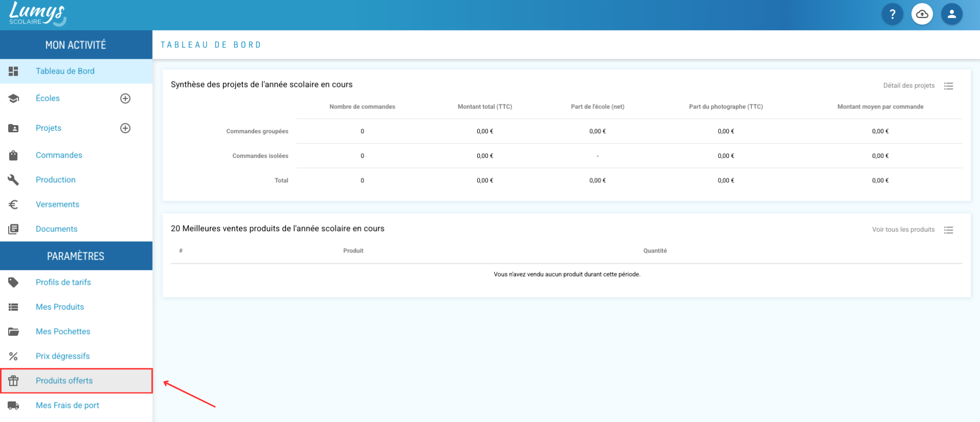This screenshot has width=980, height=422.
Task: Click list icon beside Voir tous les produits
Action: tap(949, 230)
